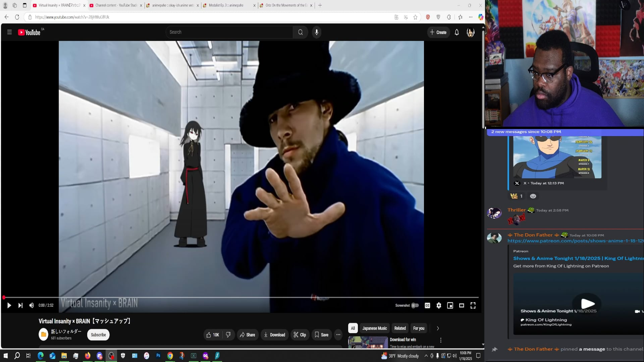644x362 pixels.
Task: Open the Favorites list toolbar icon
Action: pyautogui.click(x=460, y=17)
